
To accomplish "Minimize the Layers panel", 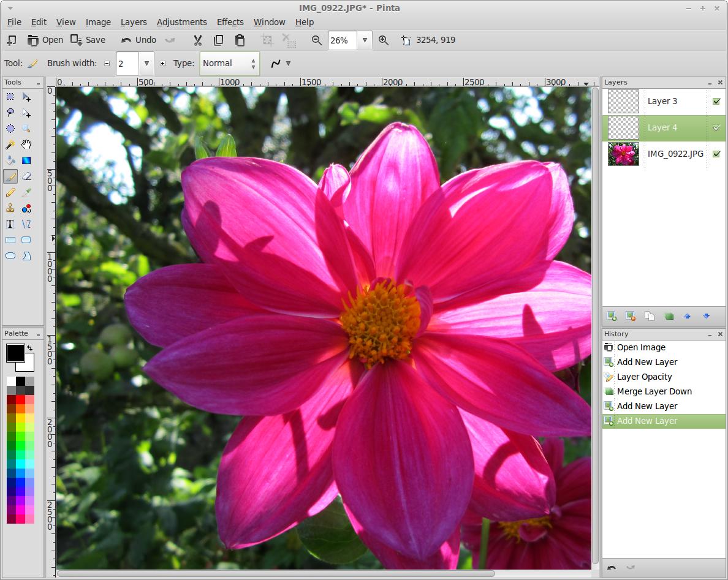I will tap(710, 83).
